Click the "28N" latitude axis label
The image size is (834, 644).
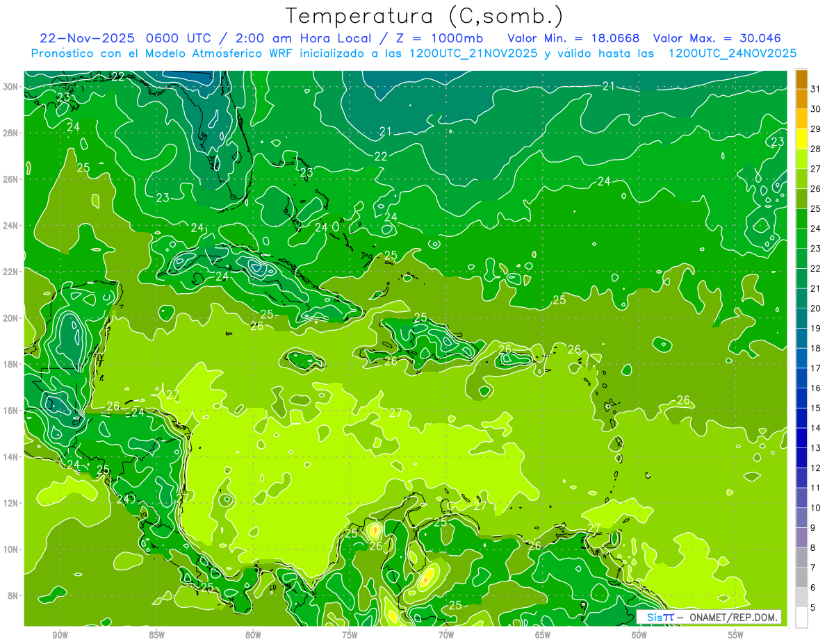pos(11,133)
